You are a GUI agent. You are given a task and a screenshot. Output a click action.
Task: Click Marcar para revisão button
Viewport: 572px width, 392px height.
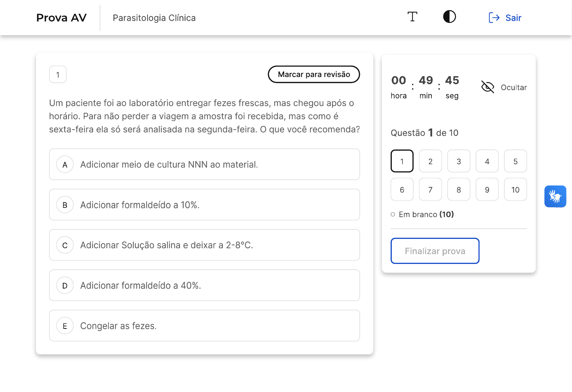tap(314, 74)
